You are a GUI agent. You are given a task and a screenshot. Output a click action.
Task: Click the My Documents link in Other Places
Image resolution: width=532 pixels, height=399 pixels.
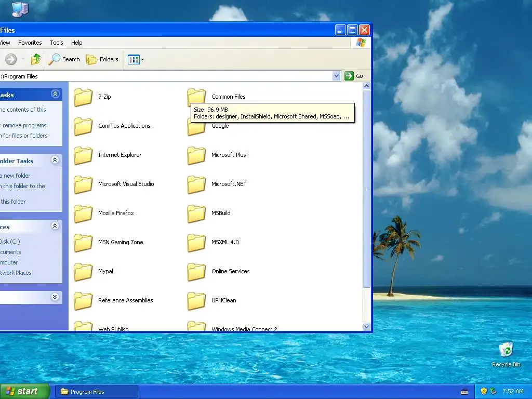tap(10, 252)
